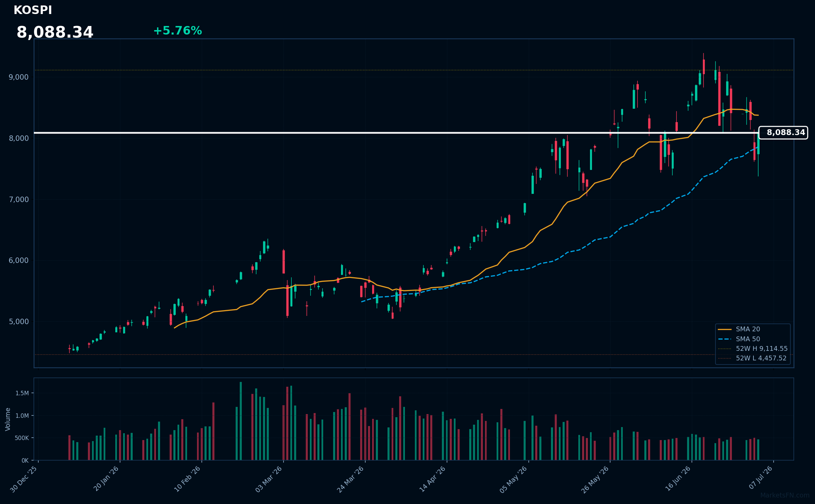Click the 20 Jan '26 date label

(x=106, y=479)
